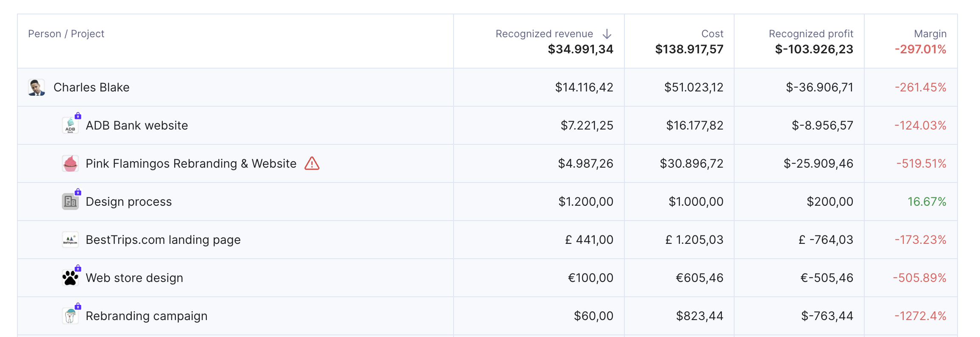Open BestTrips.com landing page project

(163, 240)
